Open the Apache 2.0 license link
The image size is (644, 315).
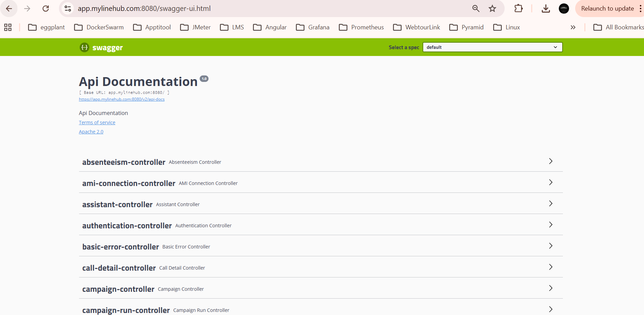click(91, 132)
